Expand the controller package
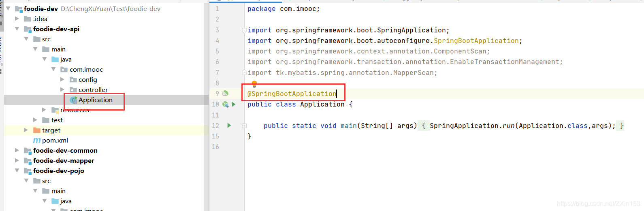The width and height of the screenshot is (644, 211). (62, 90)
